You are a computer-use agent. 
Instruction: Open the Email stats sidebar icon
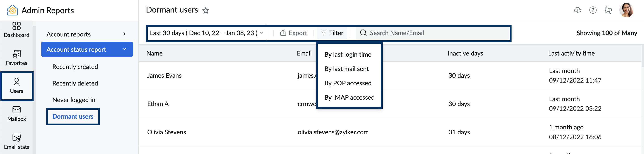point(17,137)
